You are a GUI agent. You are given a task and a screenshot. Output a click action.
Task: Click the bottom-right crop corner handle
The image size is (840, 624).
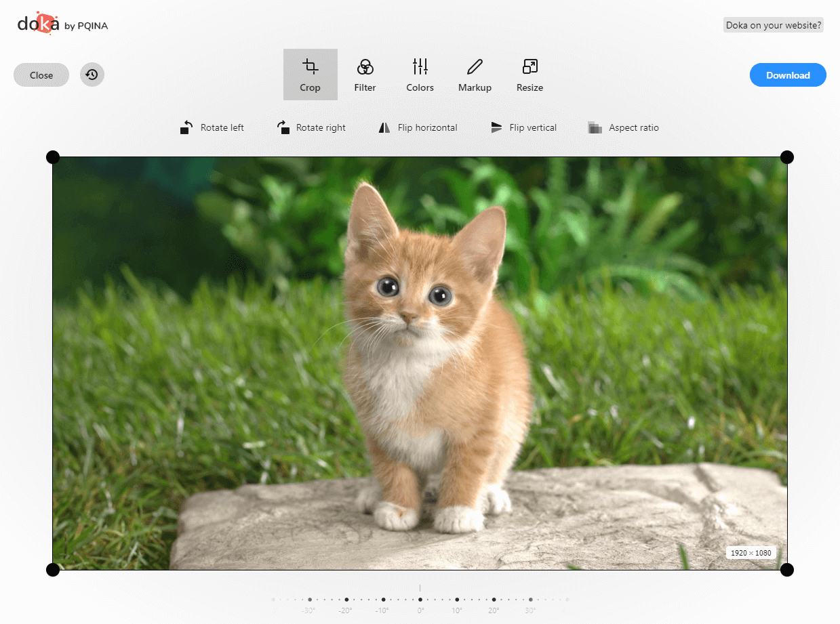pos(786,570)
